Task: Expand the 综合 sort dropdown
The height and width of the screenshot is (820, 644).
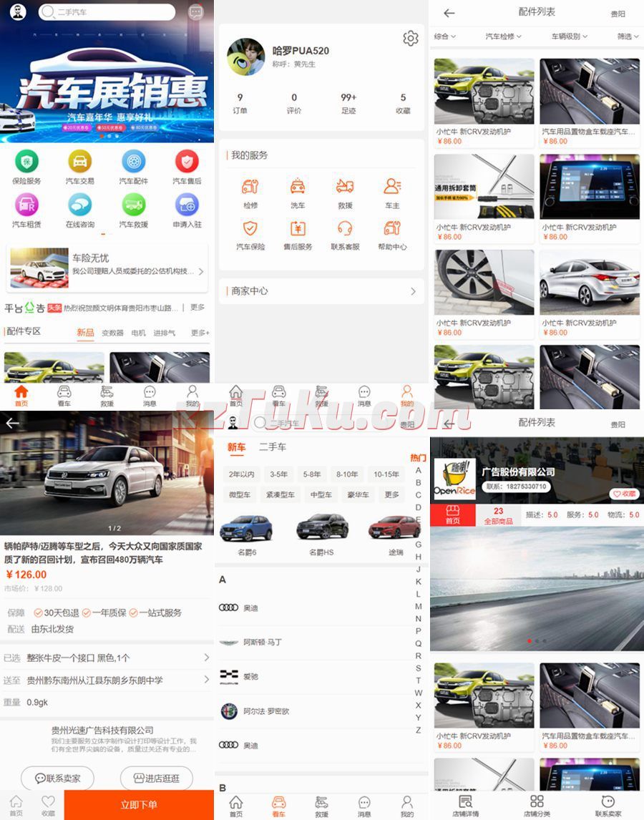Action: point(444,36)
